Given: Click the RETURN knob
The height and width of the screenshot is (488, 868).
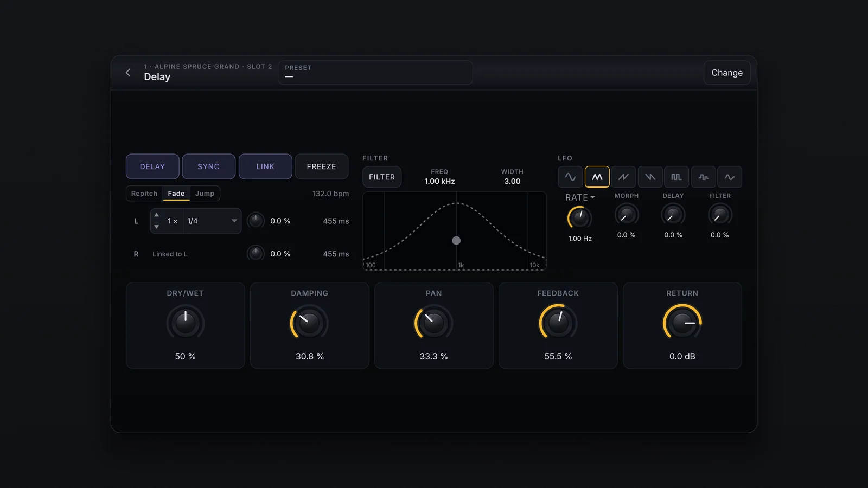Looking at the screenshot, I should coord(682,323).
